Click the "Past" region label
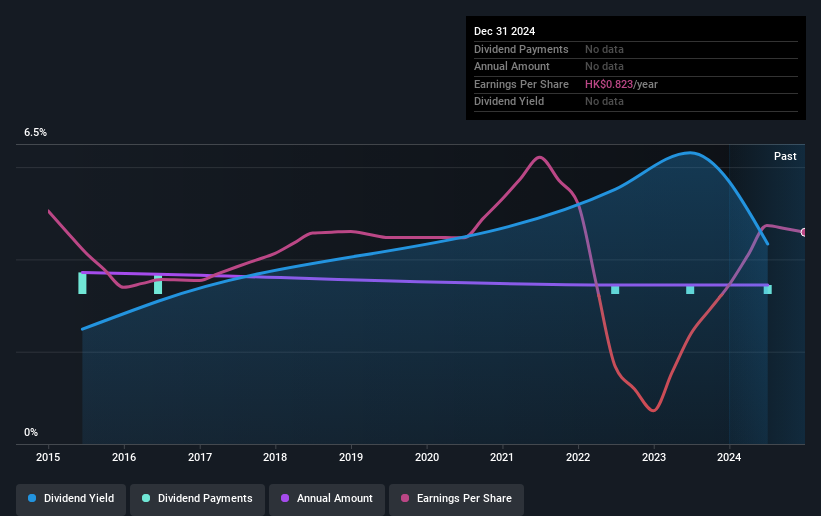 point(785,156)
